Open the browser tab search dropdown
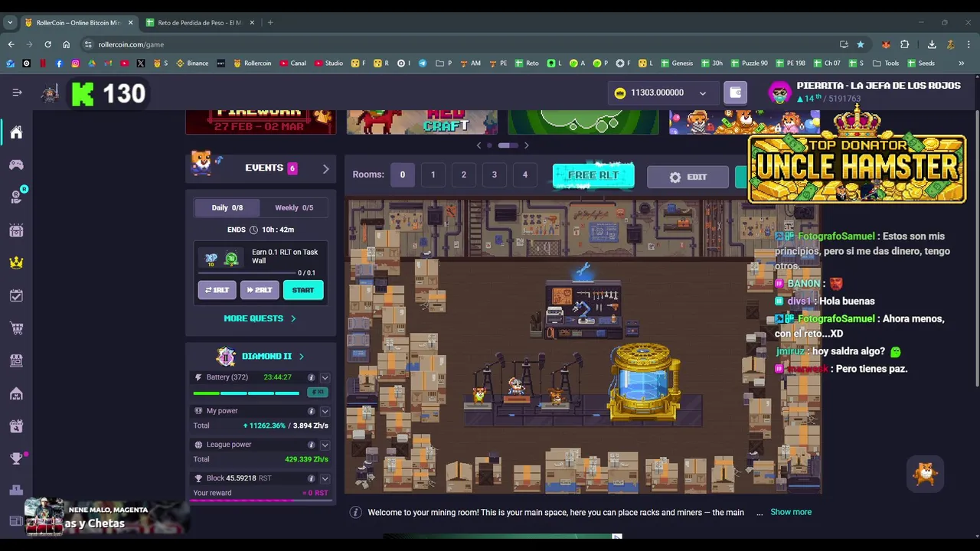980x551 pixels. (10, 23)
